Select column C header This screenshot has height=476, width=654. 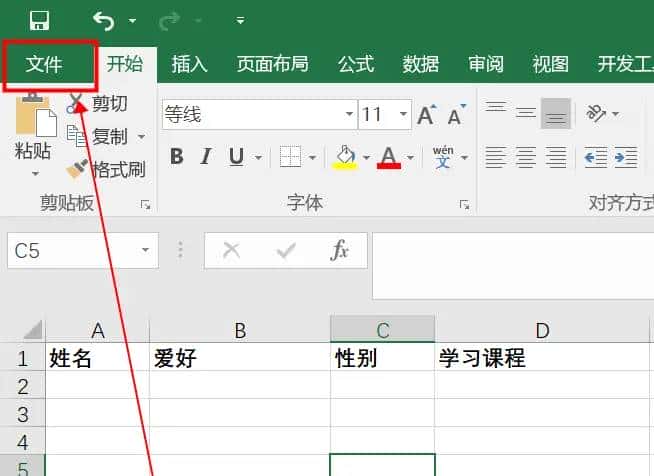coord(382,330)
